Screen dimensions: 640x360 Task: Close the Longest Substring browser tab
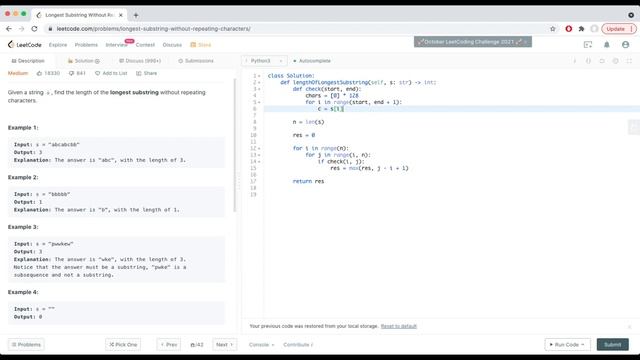coord(121,15)
